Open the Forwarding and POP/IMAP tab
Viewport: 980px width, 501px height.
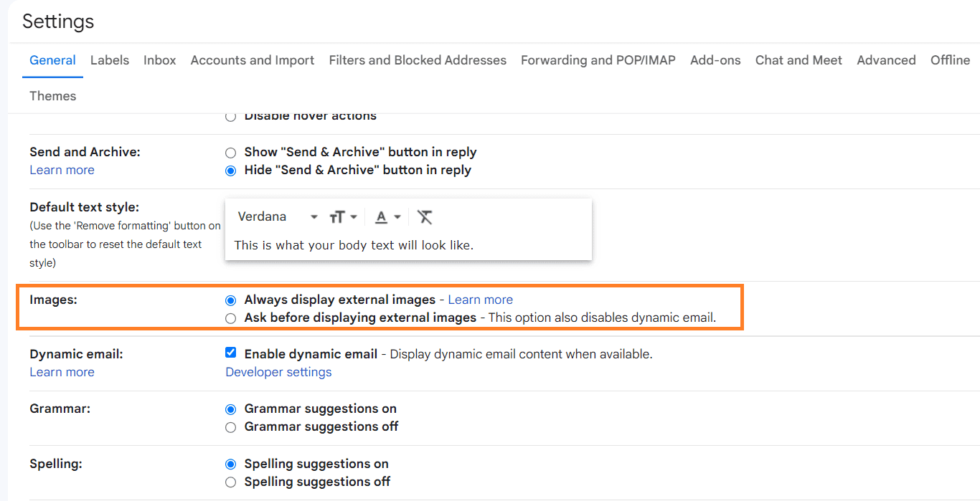(x=598, y=60)
